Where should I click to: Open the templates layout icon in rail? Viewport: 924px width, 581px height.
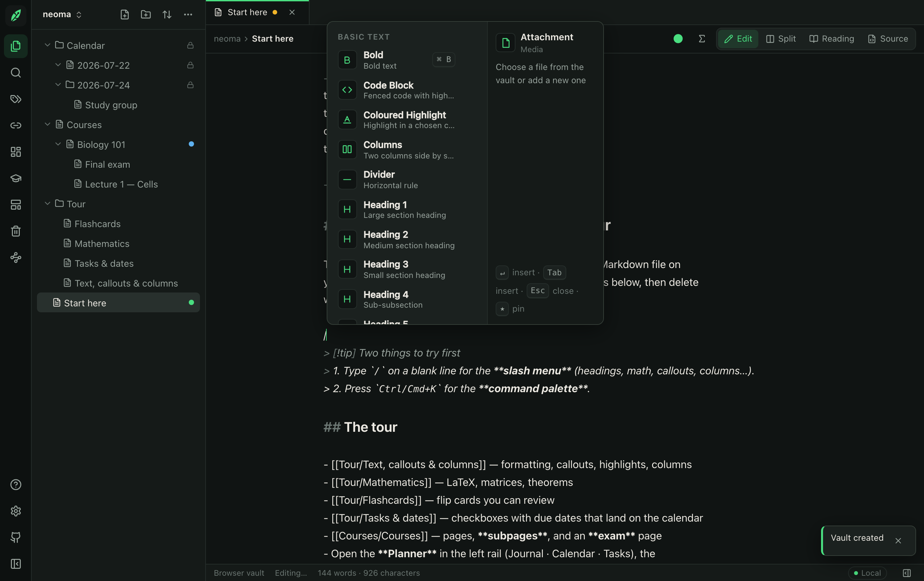16,205
